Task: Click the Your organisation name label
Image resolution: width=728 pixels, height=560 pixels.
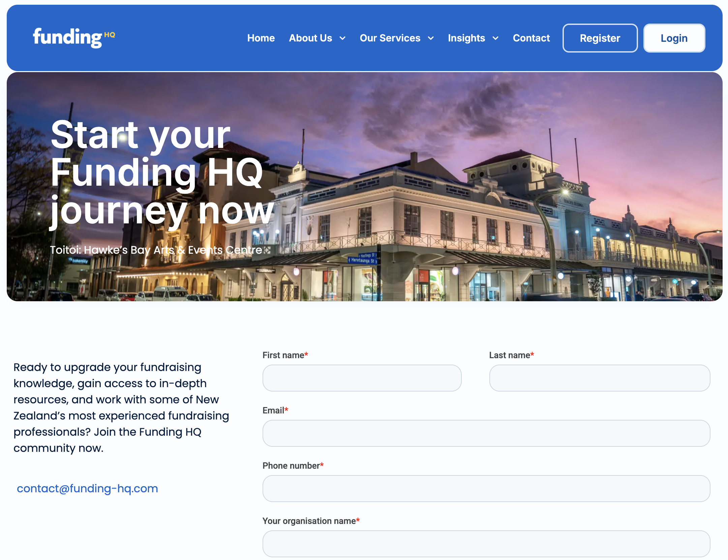Action: [x=311, y=521]
